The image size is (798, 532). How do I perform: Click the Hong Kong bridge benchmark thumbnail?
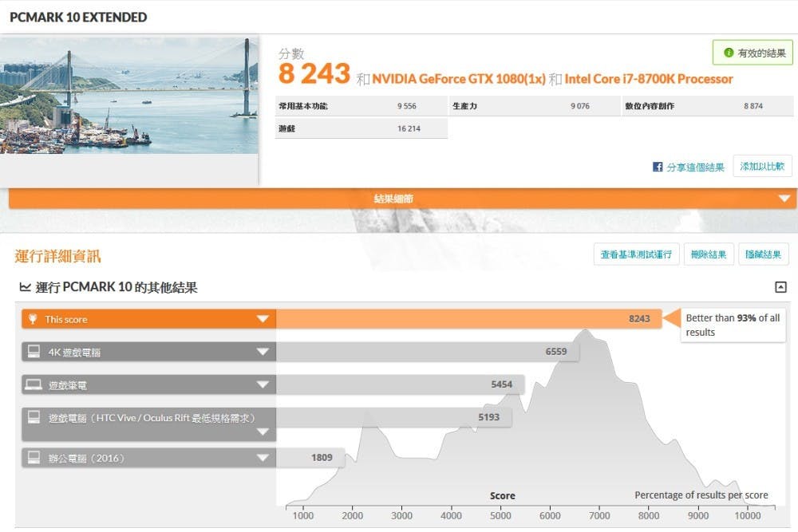(129, 95)
